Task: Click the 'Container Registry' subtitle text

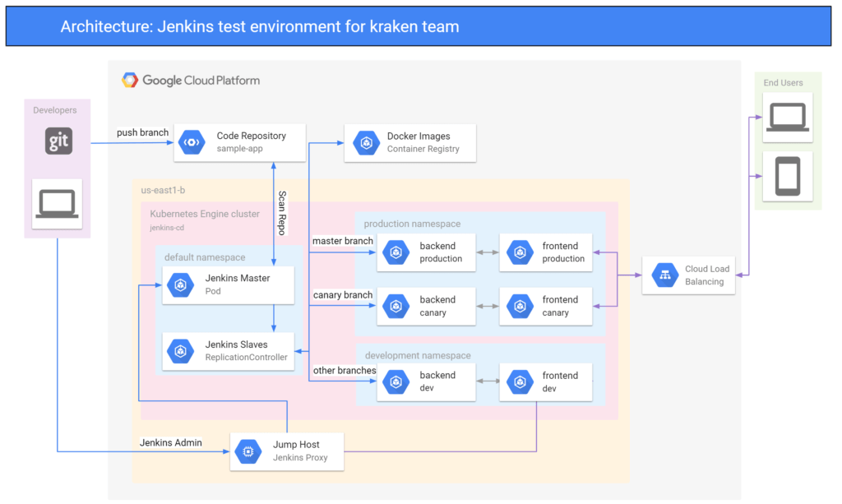Action: pos(423,149)
